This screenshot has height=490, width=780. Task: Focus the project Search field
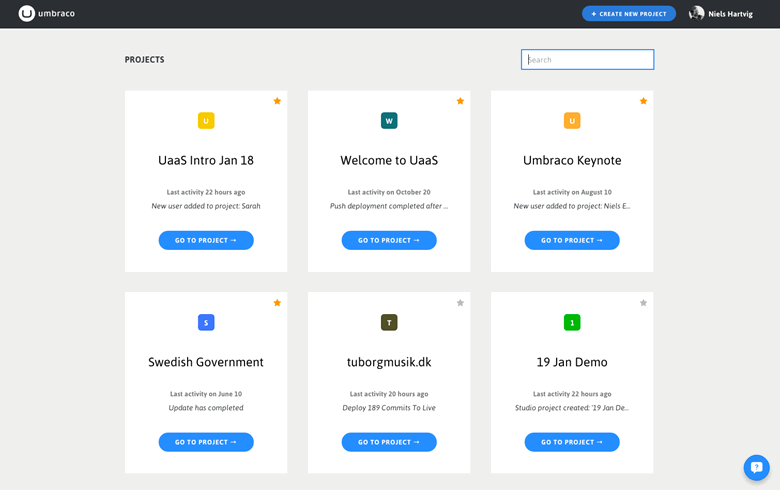[587, 60]
